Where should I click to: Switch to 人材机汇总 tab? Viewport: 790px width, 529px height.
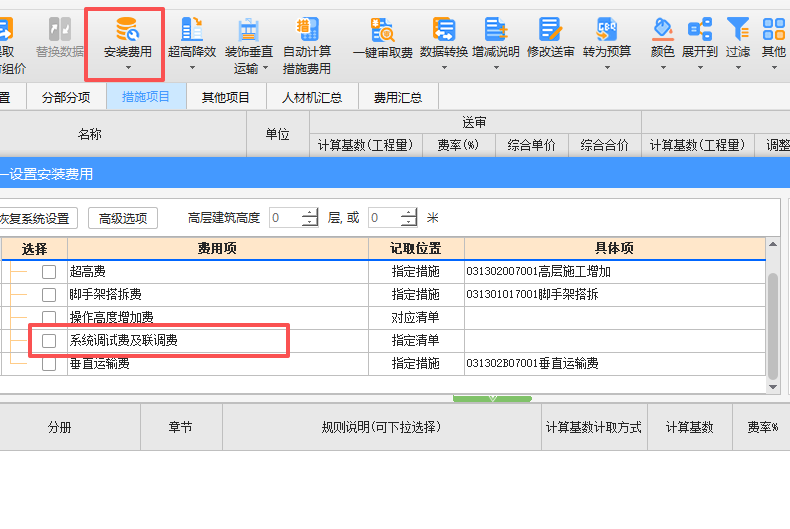(312, 97)
